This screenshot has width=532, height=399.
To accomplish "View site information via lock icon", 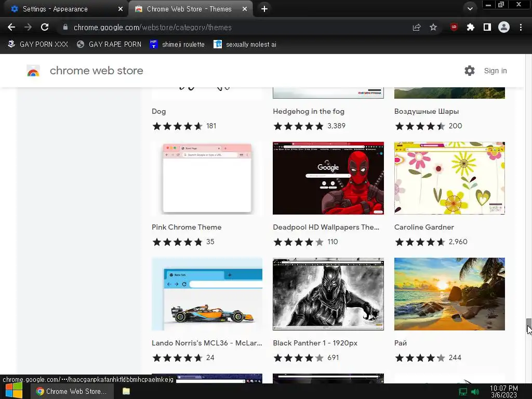I will pos(65,27).
